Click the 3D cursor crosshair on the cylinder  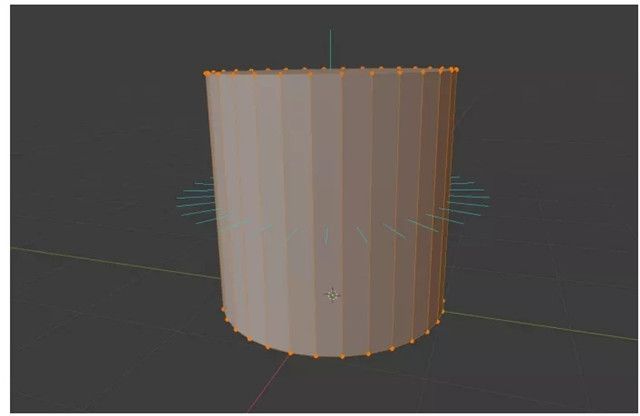click(x=332, y=295)
